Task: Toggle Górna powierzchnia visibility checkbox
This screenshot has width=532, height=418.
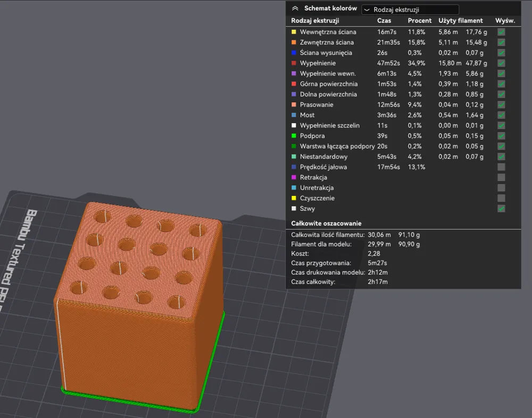Action: [x=501, y=84]
